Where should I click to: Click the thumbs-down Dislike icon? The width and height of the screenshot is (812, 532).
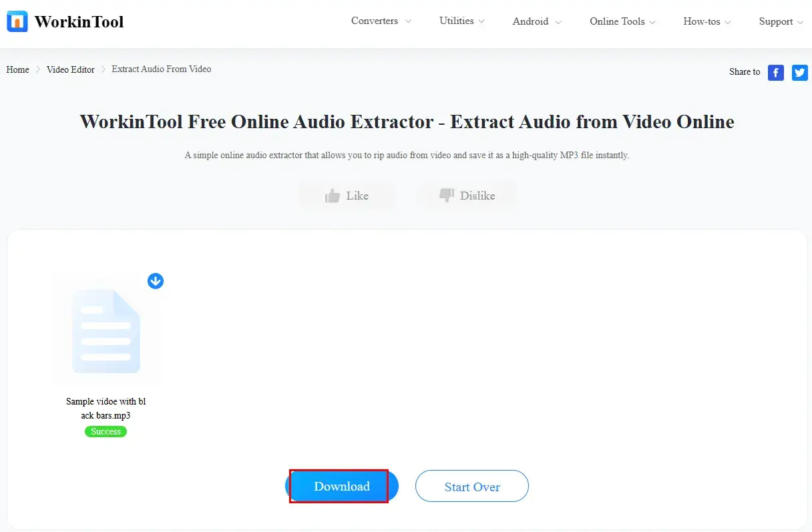pos(447,196)
